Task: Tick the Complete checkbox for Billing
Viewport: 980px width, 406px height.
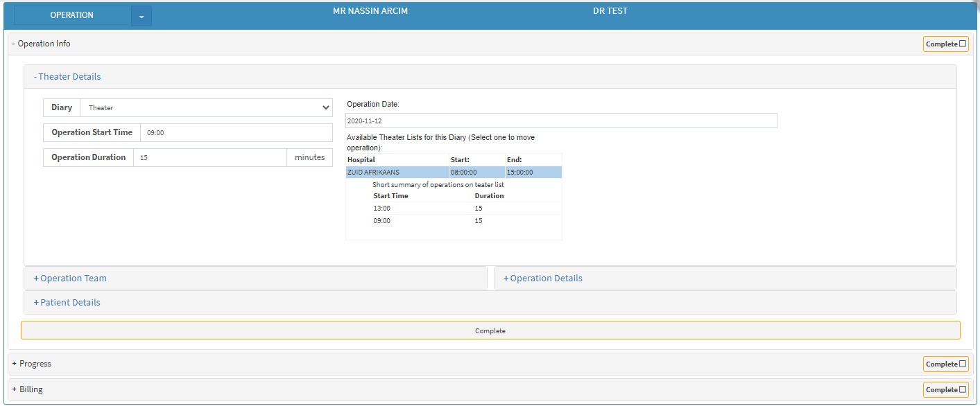Action: point(963,389)
